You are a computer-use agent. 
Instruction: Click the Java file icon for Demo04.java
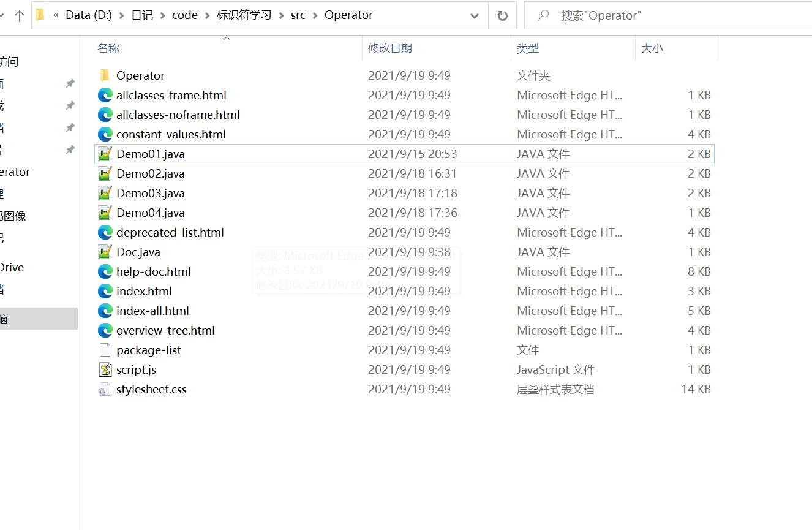click(x=105, y=213)
